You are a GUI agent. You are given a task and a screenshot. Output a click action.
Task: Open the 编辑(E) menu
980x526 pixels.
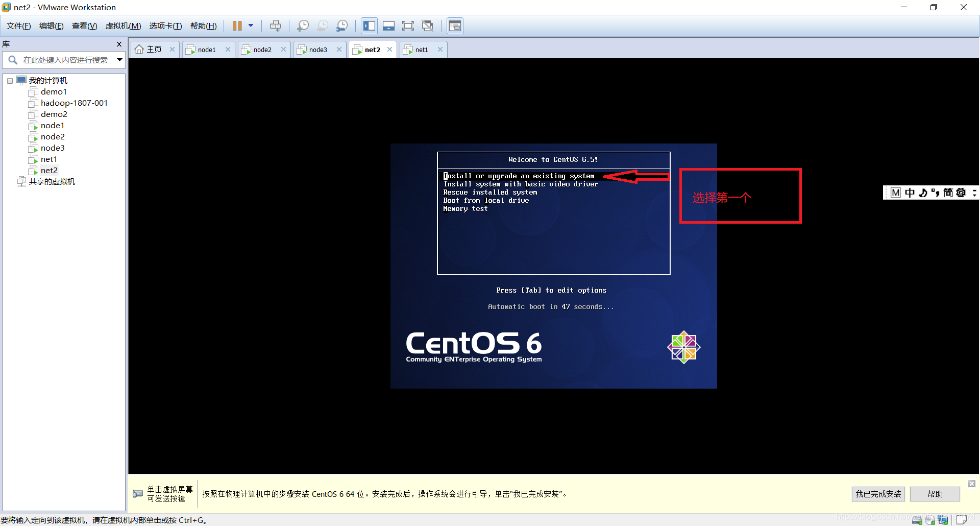click(52, 26)
